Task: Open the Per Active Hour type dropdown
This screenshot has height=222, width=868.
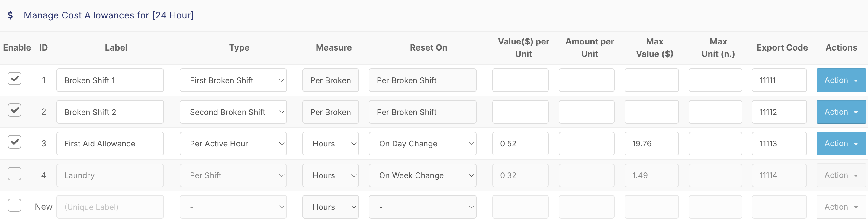Action: tap(233, 144)
